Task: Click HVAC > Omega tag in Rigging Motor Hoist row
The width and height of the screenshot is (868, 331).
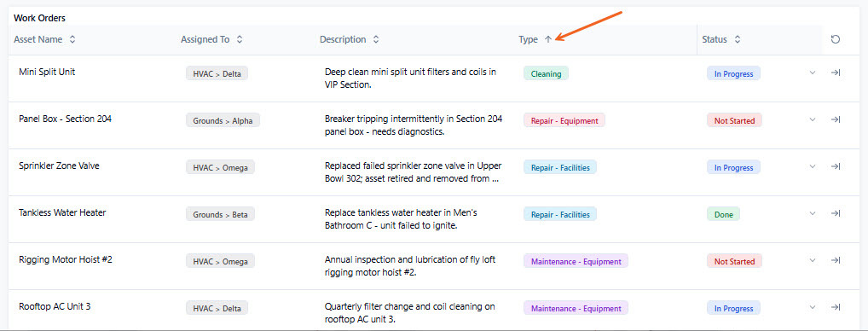Action: pos(220,262)
